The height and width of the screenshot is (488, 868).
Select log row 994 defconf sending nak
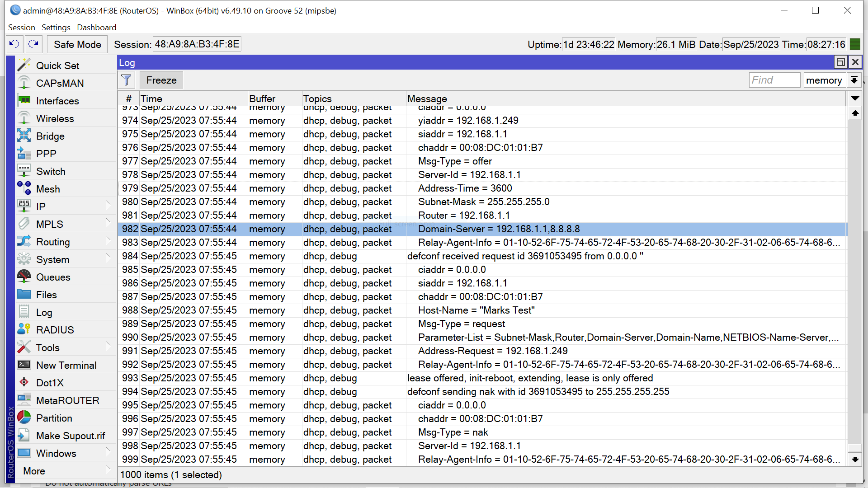pyautogui.click(x=482, y=392)
